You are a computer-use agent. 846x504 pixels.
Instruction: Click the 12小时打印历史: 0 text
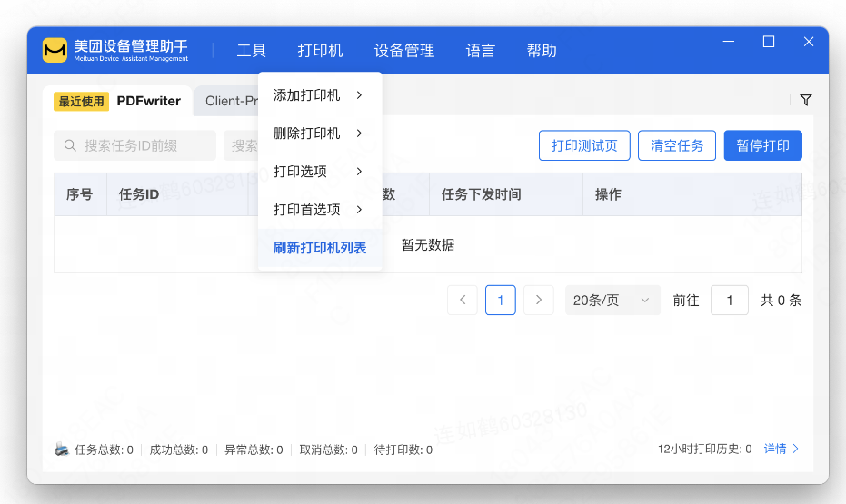[x=704, y=449]
